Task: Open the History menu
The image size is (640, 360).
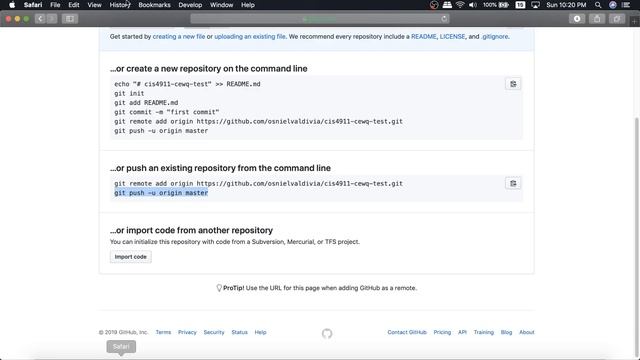Action: pos(120,5)
